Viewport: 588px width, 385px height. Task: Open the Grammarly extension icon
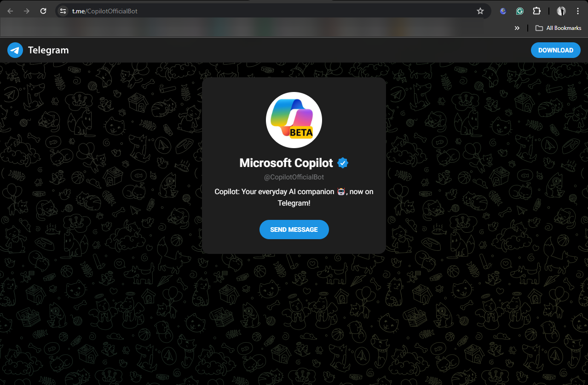519,11
